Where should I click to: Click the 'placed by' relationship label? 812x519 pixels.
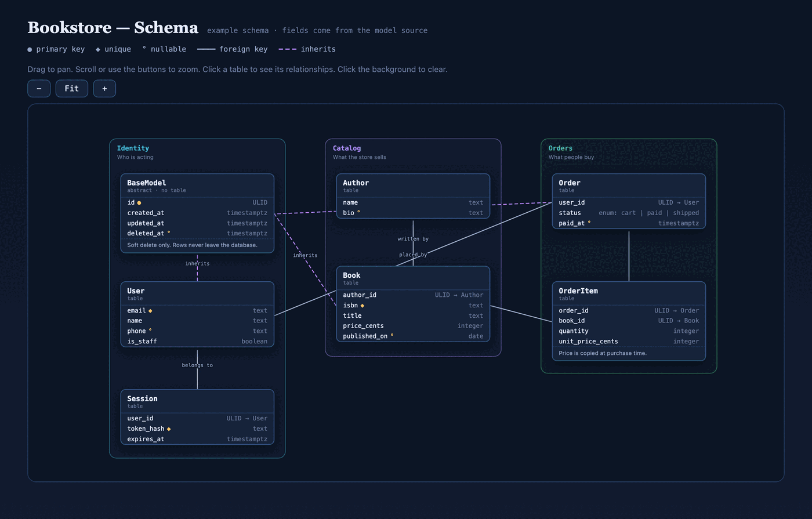413,255
